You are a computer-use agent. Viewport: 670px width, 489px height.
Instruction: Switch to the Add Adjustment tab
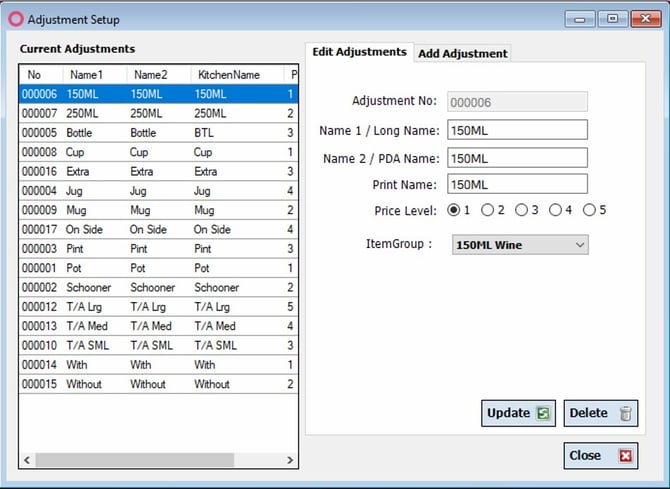[463, 54]
